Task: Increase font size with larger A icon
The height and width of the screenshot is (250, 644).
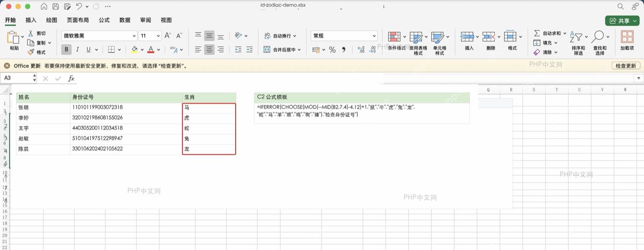Action: 168,35
